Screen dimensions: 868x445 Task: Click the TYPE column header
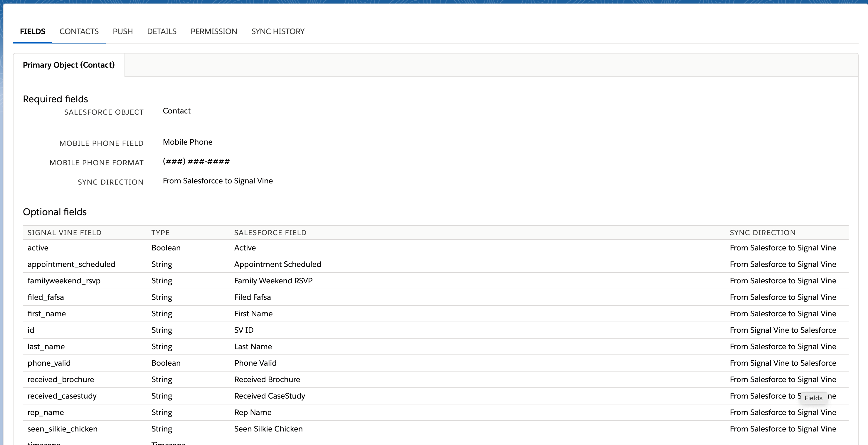[x=160, y=232]
